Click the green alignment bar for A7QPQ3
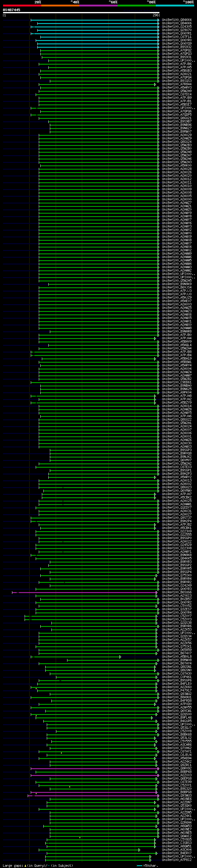Screen dimensions: 197x868 coord(100,54)
